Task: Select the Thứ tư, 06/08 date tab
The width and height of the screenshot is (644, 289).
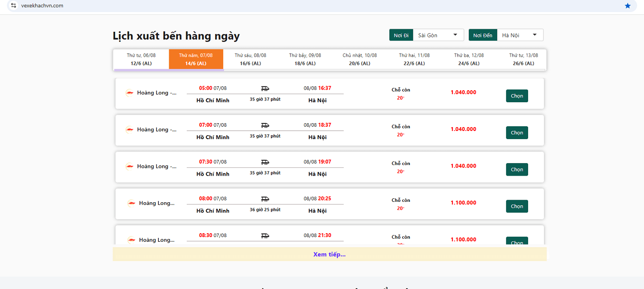Action: [x=141, y=59]
